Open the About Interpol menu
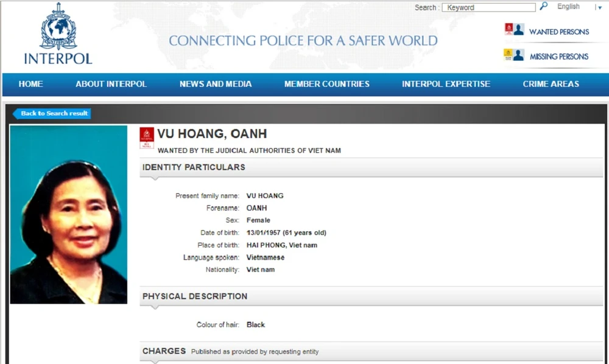Viewport: 609px width, 364px height. tap(111, 84)
